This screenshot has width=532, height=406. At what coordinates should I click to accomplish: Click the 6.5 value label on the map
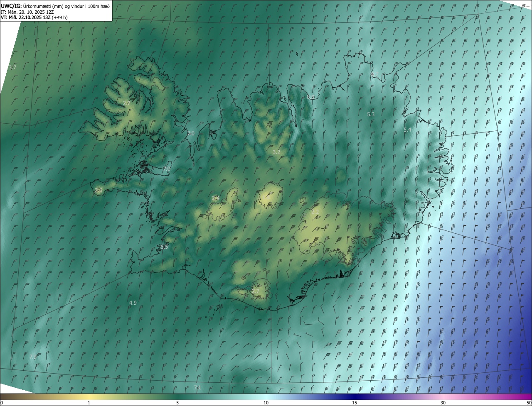pyautogui.click(x=164, y=247)
